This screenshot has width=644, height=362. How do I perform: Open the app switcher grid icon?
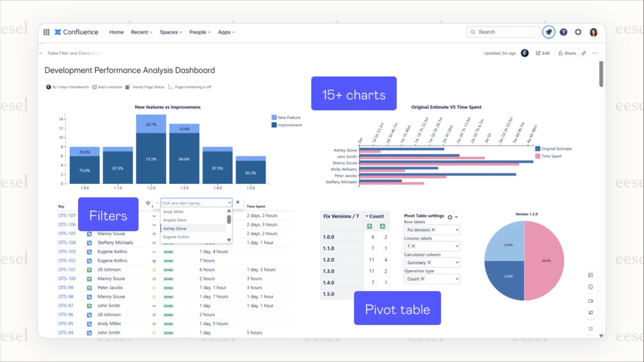[x=46, y=32]
